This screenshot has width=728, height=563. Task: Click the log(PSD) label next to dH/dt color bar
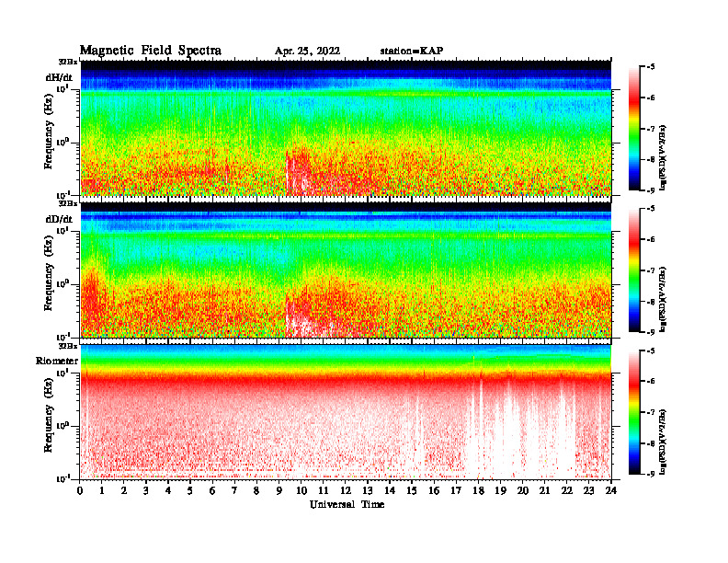pos(664,156)
